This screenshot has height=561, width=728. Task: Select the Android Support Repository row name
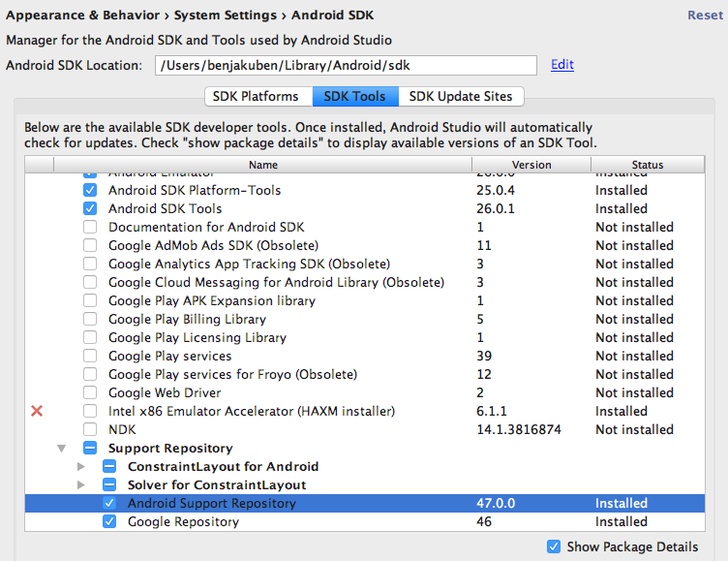(x=212, y=504)
